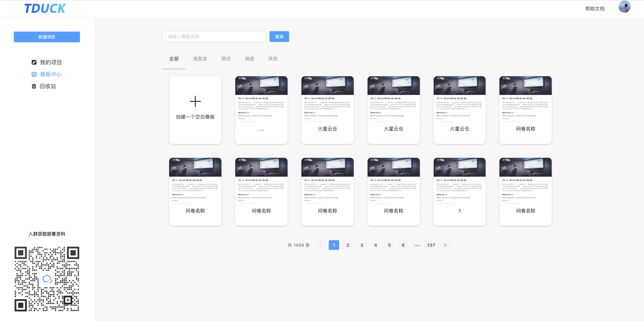This screenshot has width=644, height=321.
Task: Open the template card labeled 1
Action: pyautogui.click(x=459, y=192)
